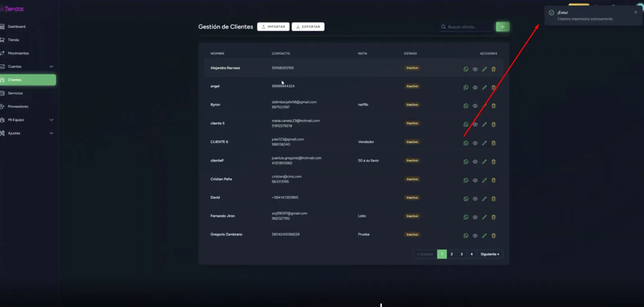Open WhatsApp chat for angel
The image size is (644, 307).
(x=466, y=87)
